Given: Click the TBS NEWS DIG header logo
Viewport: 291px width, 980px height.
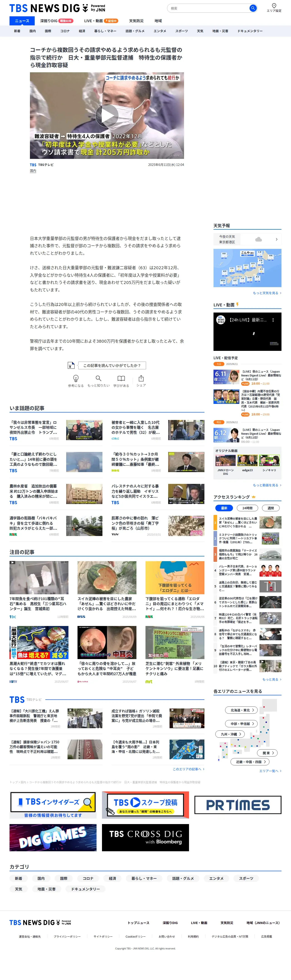Looking at the screenshot, I should (x=57, y=8).
